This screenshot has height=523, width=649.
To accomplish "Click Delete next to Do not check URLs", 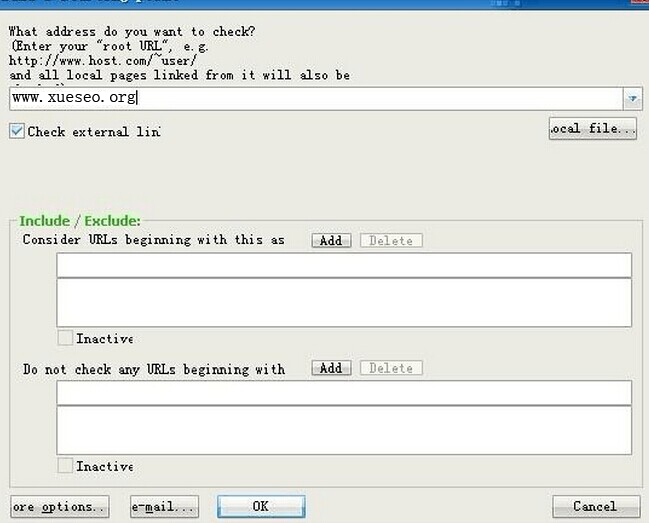I will [x=391, y=368].
